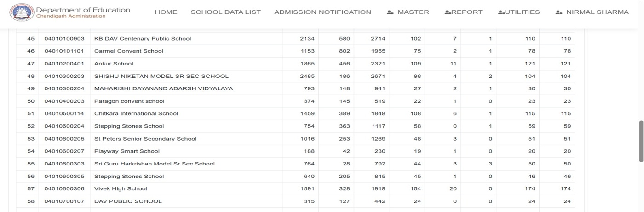
Task: Expand the UTILITIES menu
Action: [522, 12]
